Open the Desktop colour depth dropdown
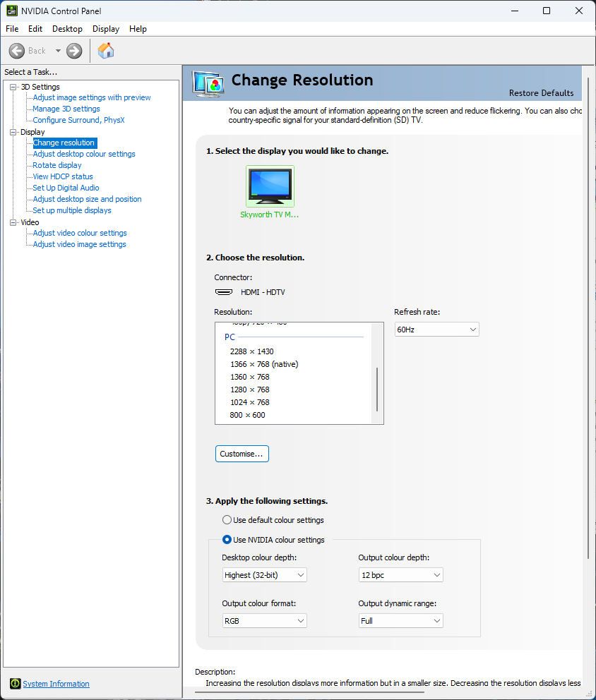The image size is (596, 700). pyautogui.click(x=265, y=575)
